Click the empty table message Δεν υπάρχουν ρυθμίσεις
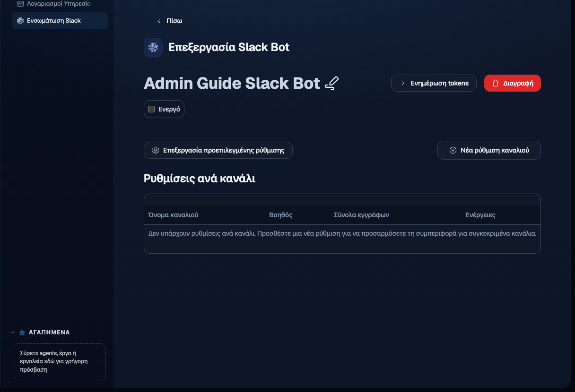Screen dimensions: 575x392 tap(342, 233)
